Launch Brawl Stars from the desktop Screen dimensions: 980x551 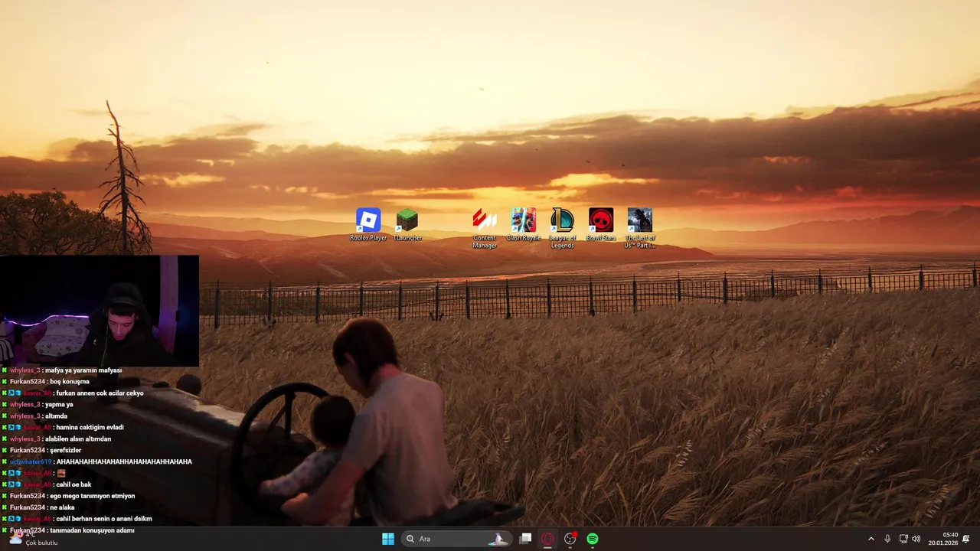click(601, 224)
